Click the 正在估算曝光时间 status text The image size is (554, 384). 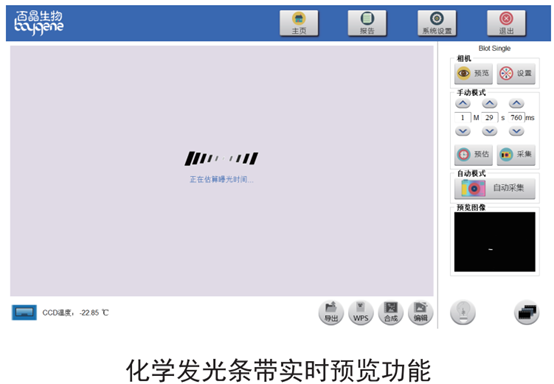click(222, 179)
